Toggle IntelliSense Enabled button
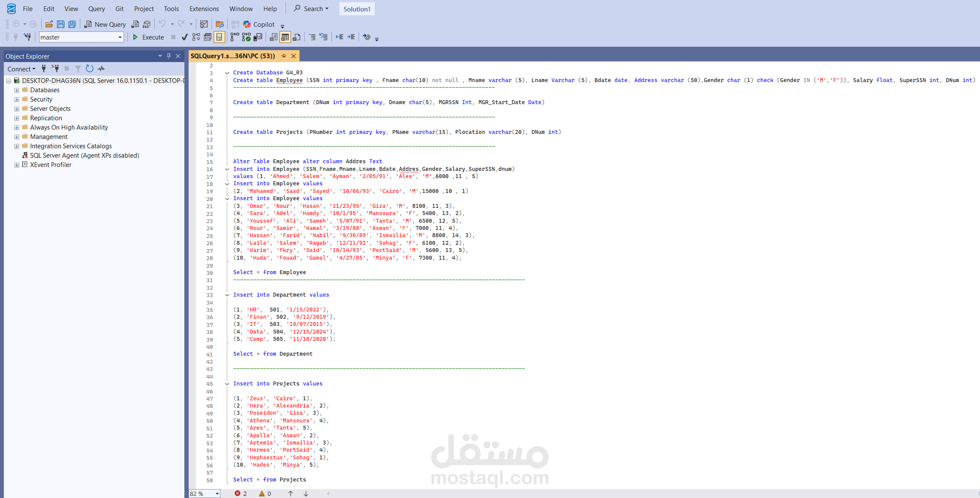 tap(219, 37)
